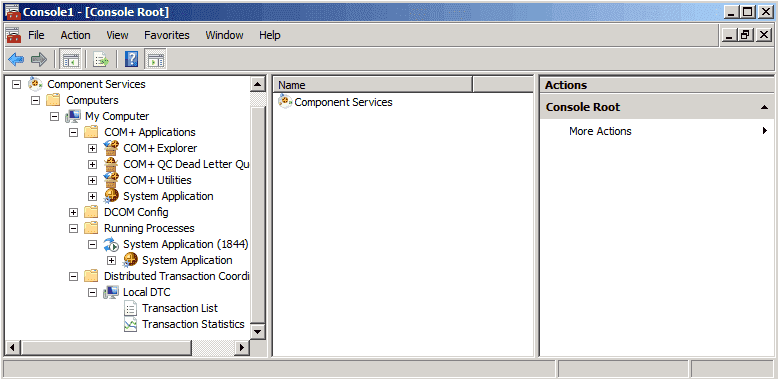Click the tree vertical scrollbar down arrow

point(257,331)
